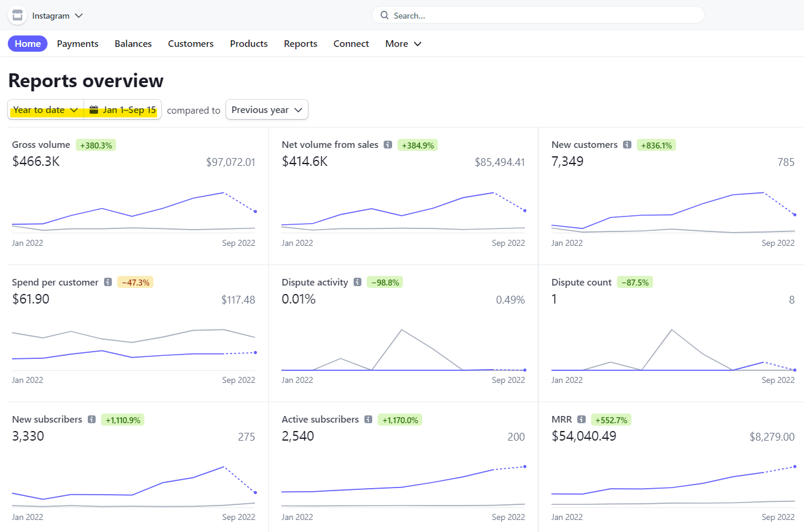The height and width of the screenshot is (532, 804).
Task: Go to the Payments tab
Action: click(x=78, y=44)
